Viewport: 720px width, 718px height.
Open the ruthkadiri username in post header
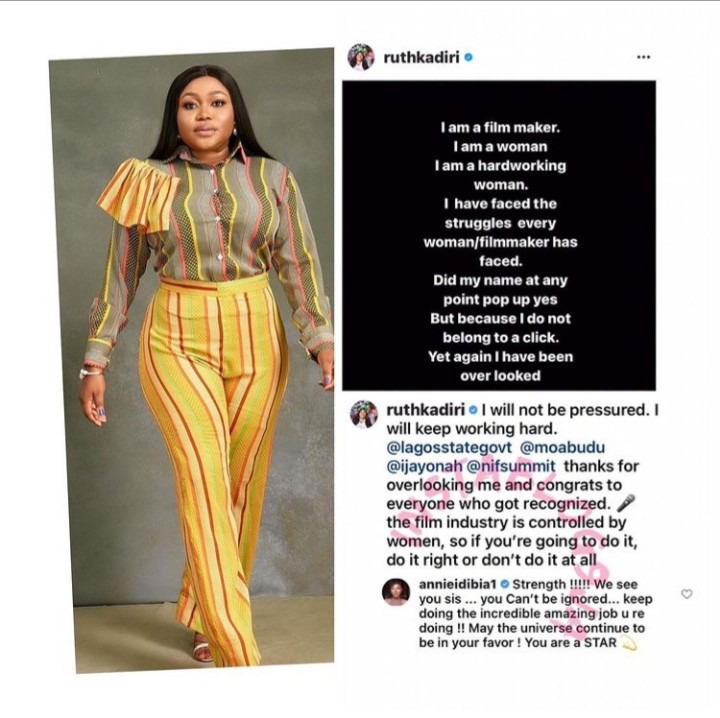(x=421, y=58)
